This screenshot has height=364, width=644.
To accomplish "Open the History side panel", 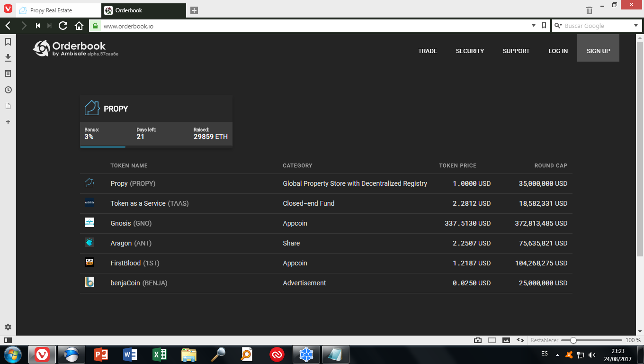I will coord(8,90).
